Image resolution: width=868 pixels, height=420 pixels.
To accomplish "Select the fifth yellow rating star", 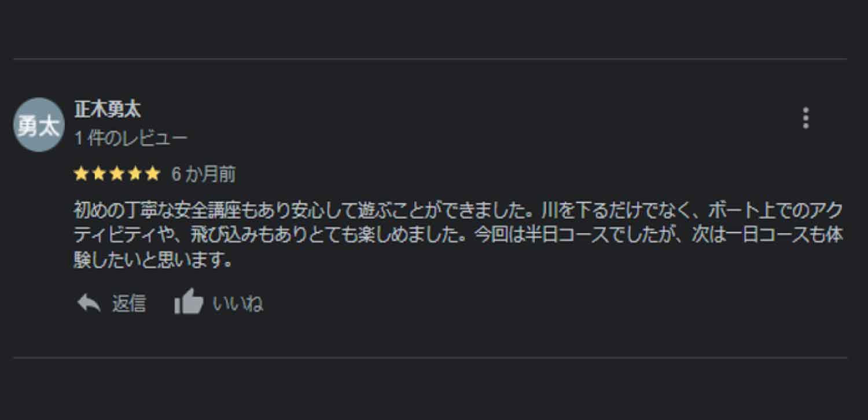I will point(152,174).
